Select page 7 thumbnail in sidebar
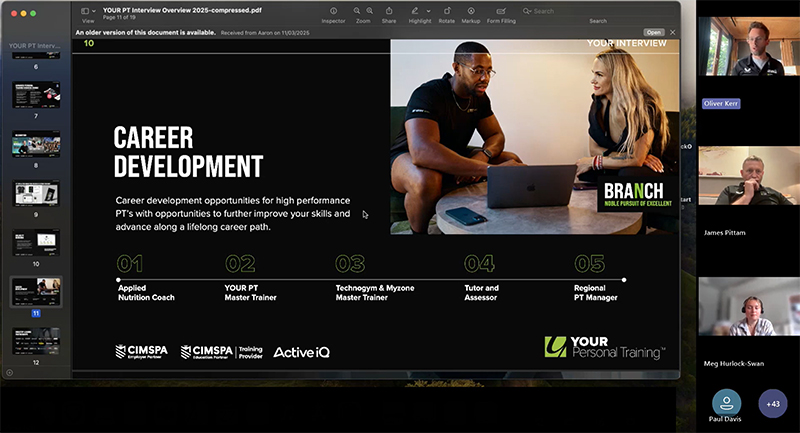 36,95
